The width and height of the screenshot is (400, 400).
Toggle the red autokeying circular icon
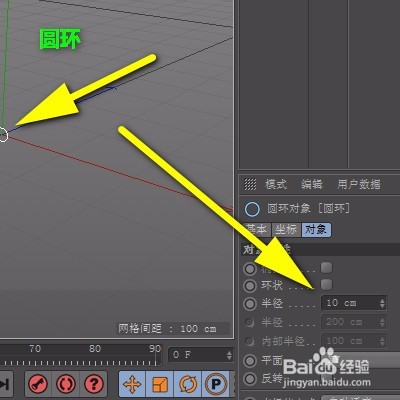coord(66,384)
